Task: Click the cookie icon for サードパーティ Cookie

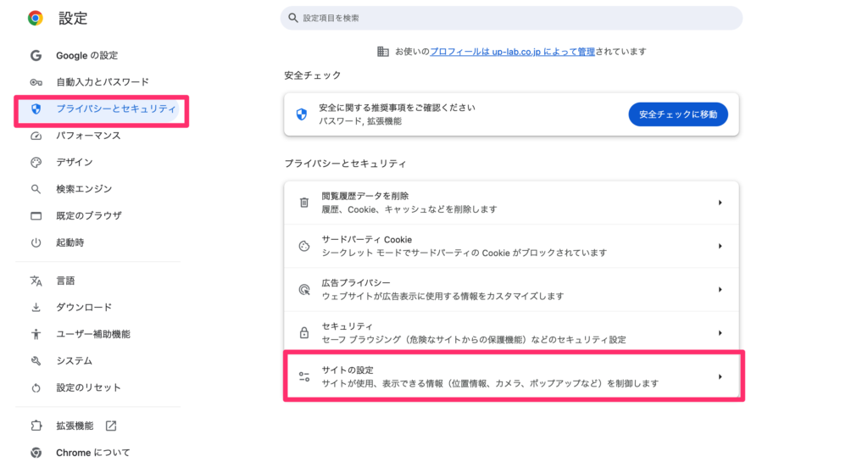Action: pos(304,246)
